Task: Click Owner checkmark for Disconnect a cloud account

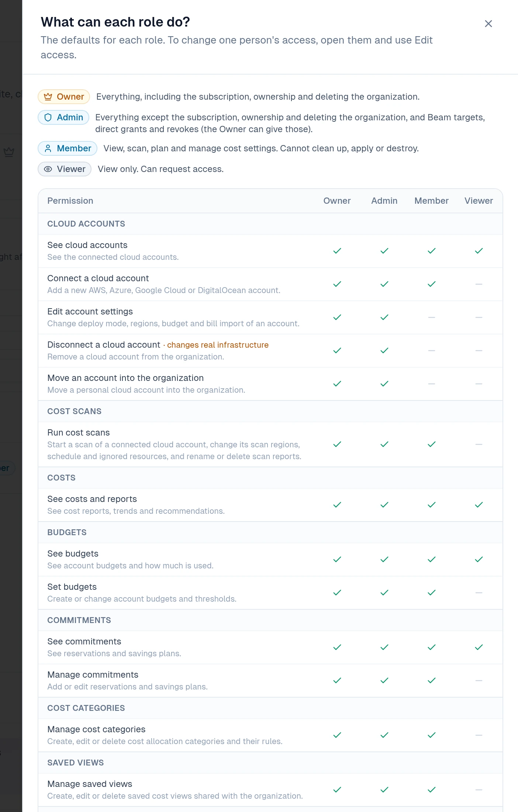Action: pos(337,351)
